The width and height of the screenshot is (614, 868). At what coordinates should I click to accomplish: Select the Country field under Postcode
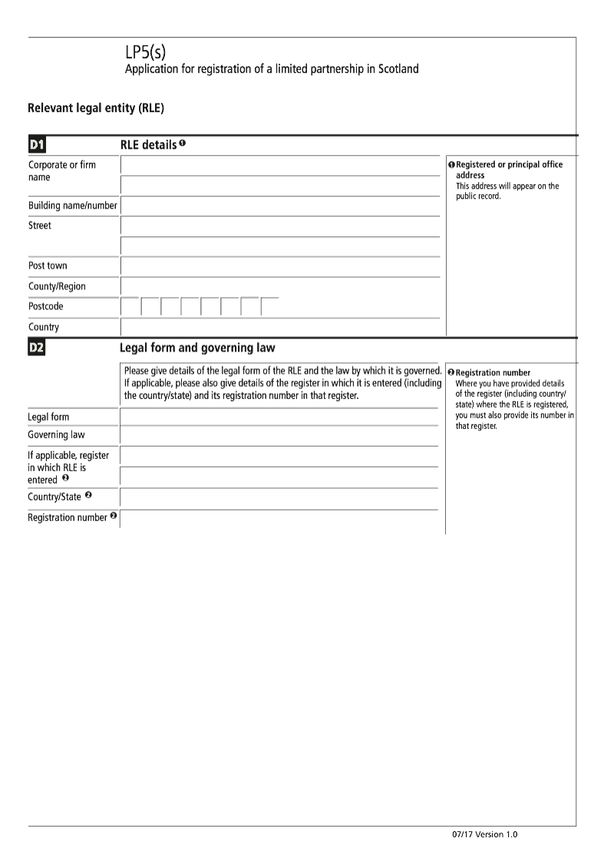point(280,328)
